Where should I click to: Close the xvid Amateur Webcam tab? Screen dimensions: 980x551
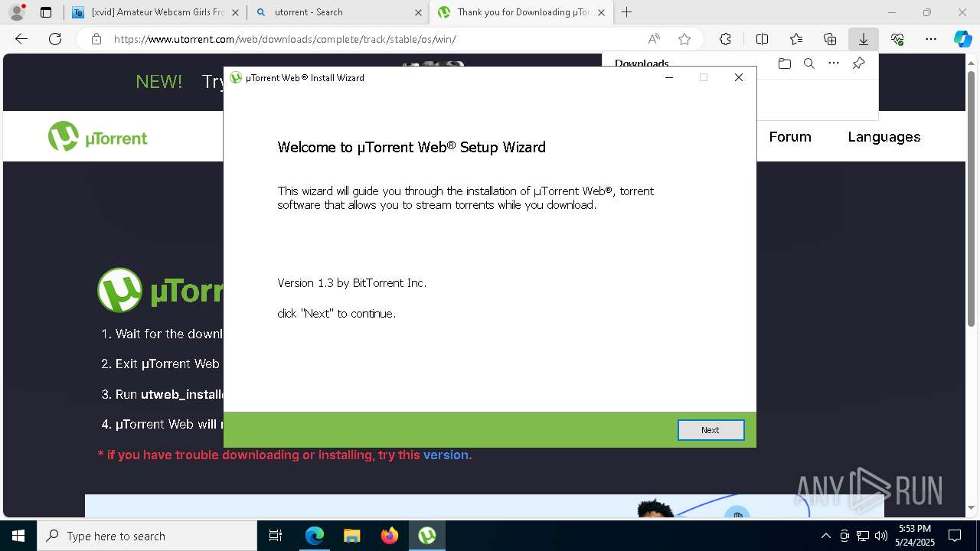click(234, 12)
